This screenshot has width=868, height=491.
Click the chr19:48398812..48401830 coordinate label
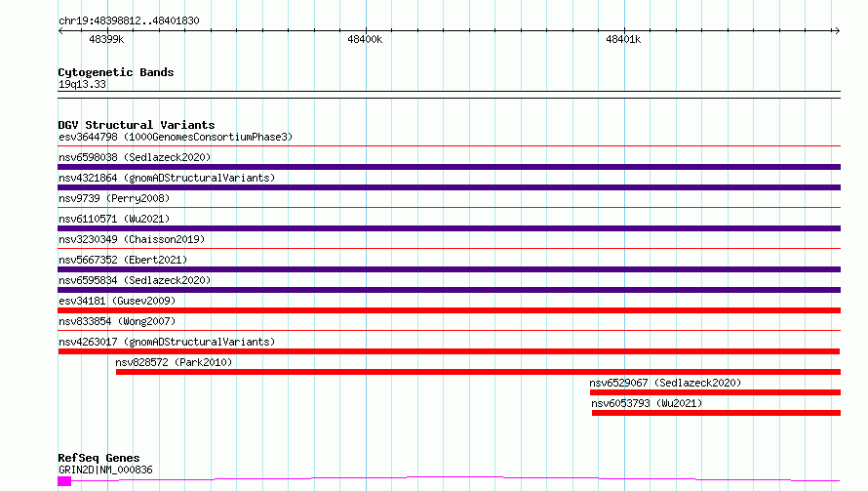[129, 20]
